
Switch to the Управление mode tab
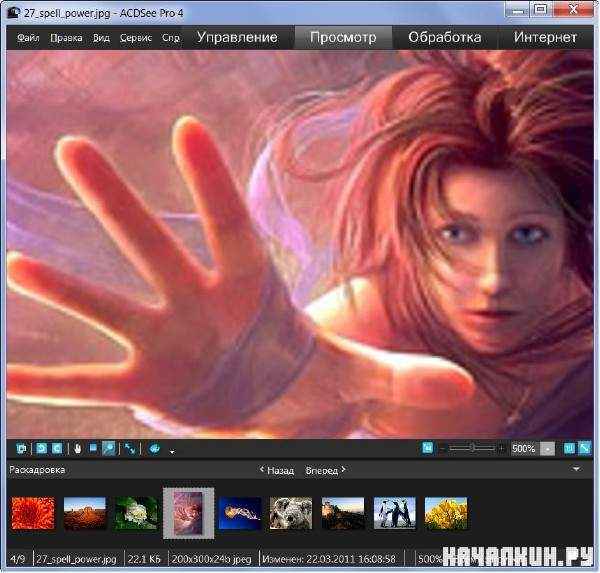pyautogui.click(x=237, y=37)
